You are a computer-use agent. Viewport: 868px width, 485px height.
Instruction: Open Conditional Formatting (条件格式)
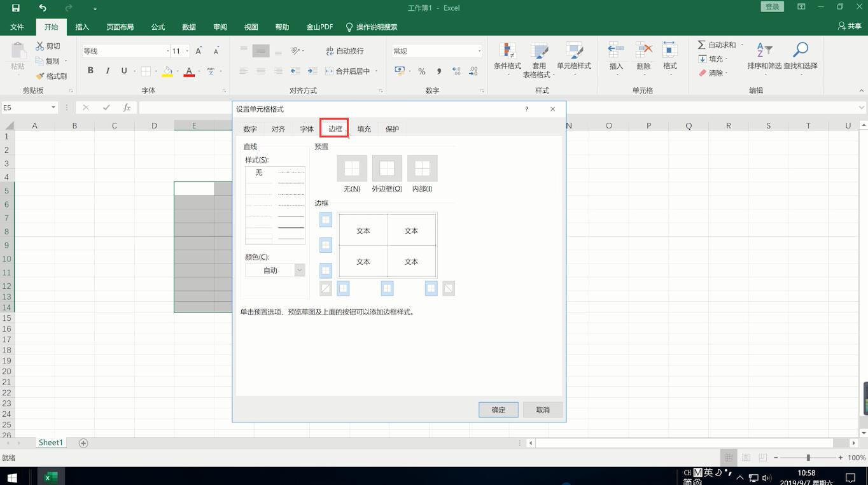[507, 60]
